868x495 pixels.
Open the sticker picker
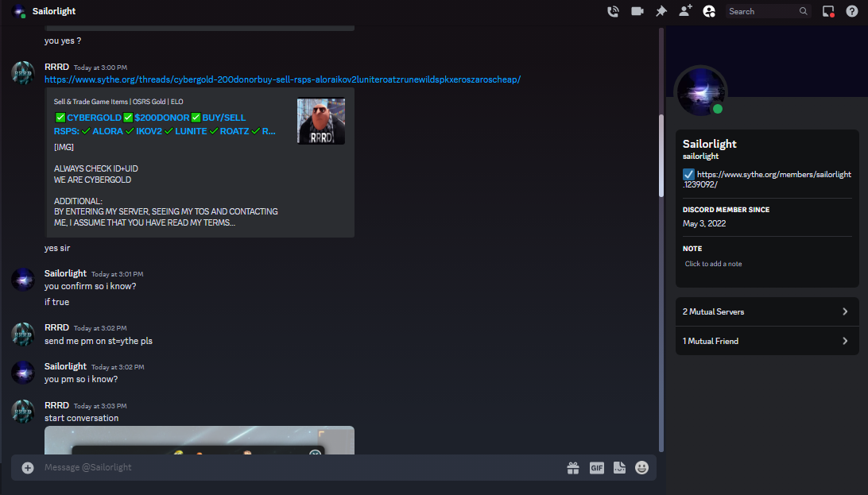(x=619, y=468)
